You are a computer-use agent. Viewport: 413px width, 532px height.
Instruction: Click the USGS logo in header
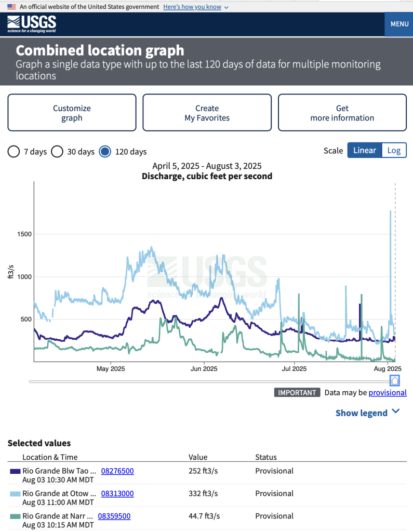[32, 24]
